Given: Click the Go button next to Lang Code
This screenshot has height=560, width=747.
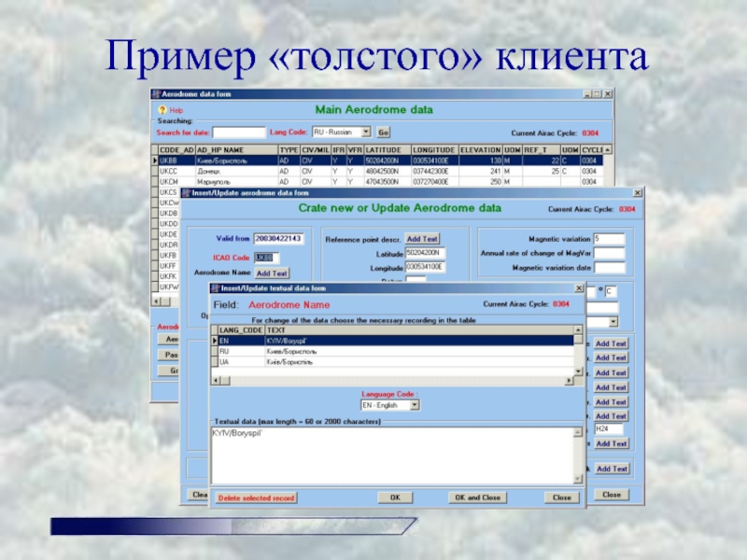Looking at the screenshot, I should (x=383, y=133).
